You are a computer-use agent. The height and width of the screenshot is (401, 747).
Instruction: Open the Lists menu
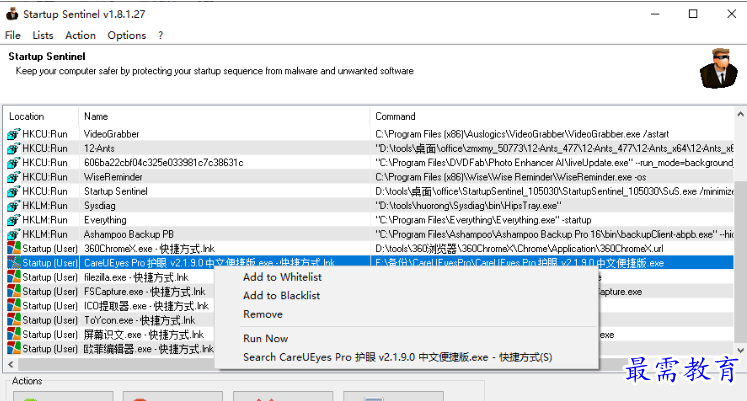42,35
